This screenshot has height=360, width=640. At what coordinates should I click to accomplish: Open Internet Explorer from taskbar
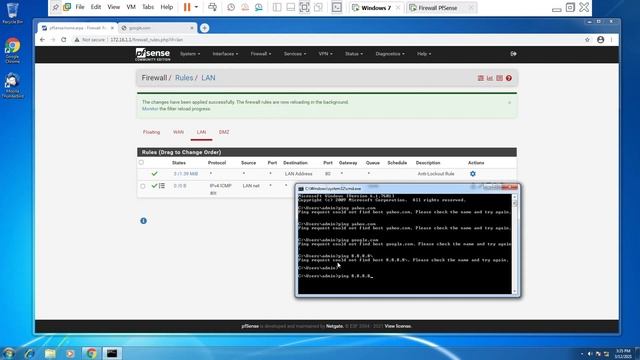tap(29, 353)
